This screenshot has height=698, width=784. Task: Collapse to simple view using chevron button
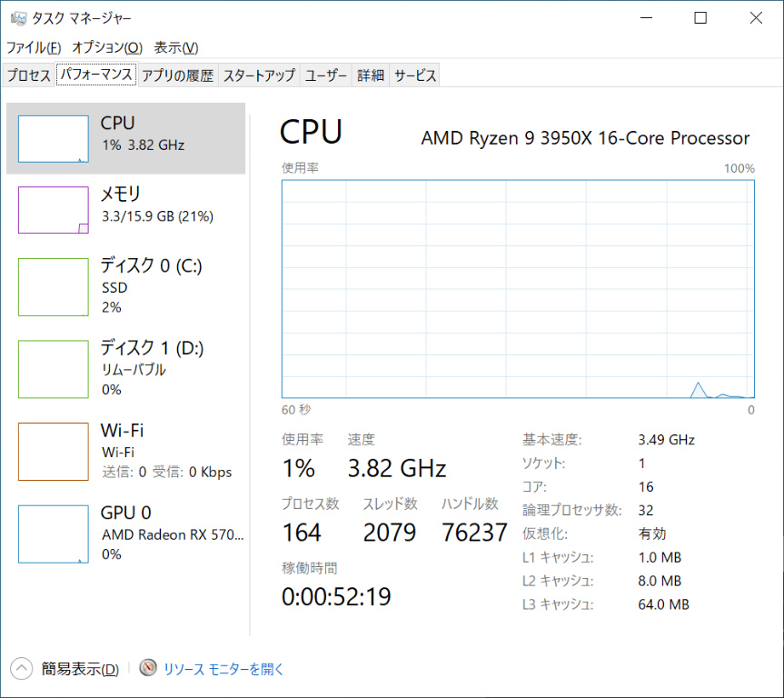[22, 669]
